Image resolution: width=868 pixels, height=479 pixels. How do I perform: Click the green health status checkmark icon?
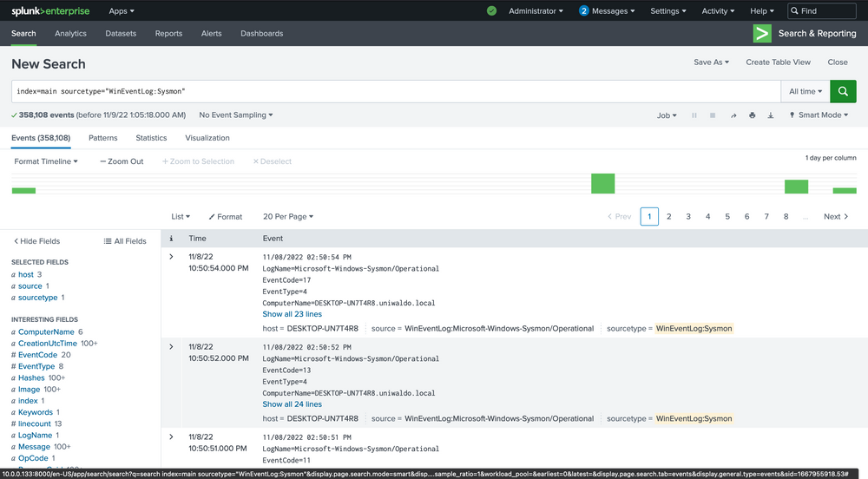[491, 11]
